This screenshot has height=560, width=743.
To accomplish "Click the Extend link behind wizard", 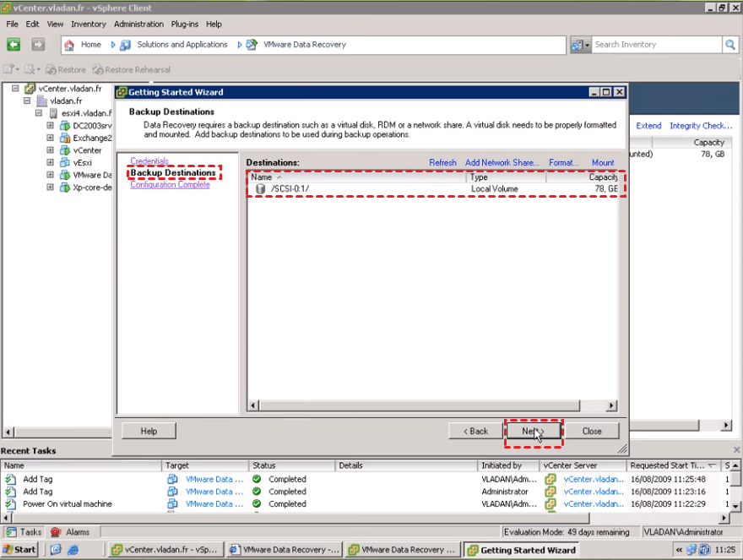I will click(x=648, y=126).
